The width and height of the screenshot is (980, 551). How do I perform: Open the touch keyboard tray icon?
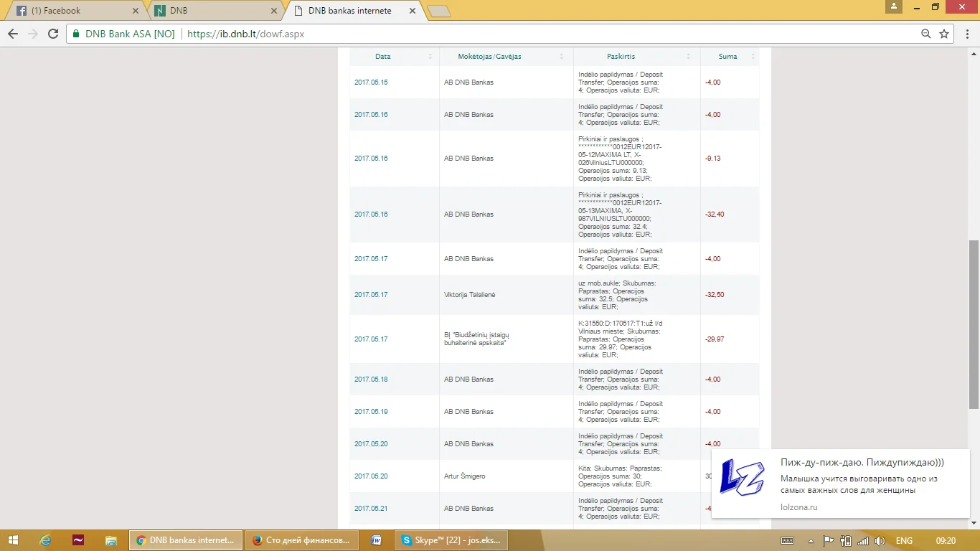(x=787, y=541)
